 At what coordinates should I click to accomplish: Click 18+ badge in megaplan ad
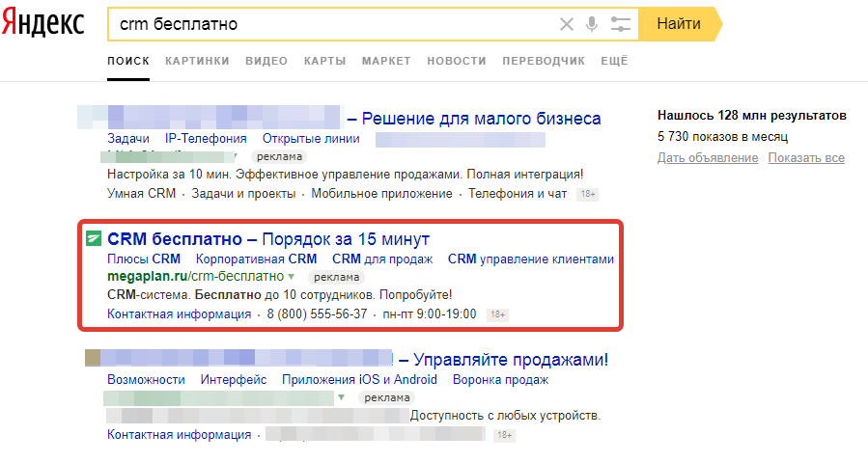[x=497, y=314]
